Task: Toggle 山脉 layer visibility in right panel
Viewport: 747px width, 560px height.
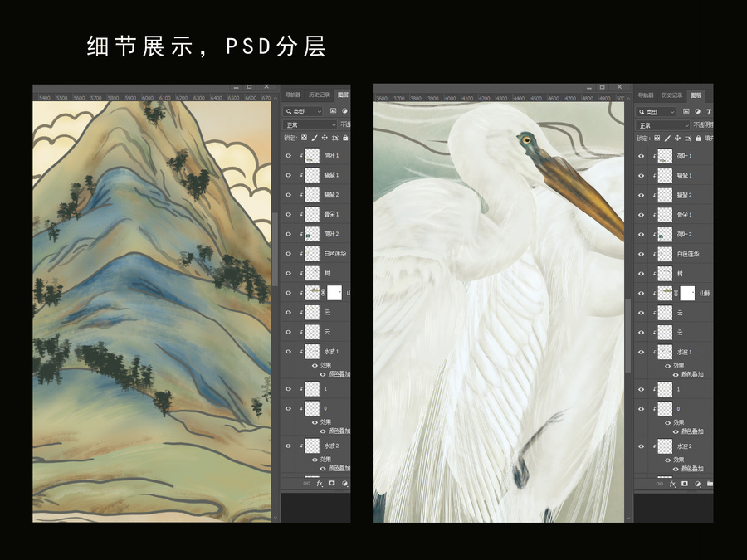Action: point(642,293)
